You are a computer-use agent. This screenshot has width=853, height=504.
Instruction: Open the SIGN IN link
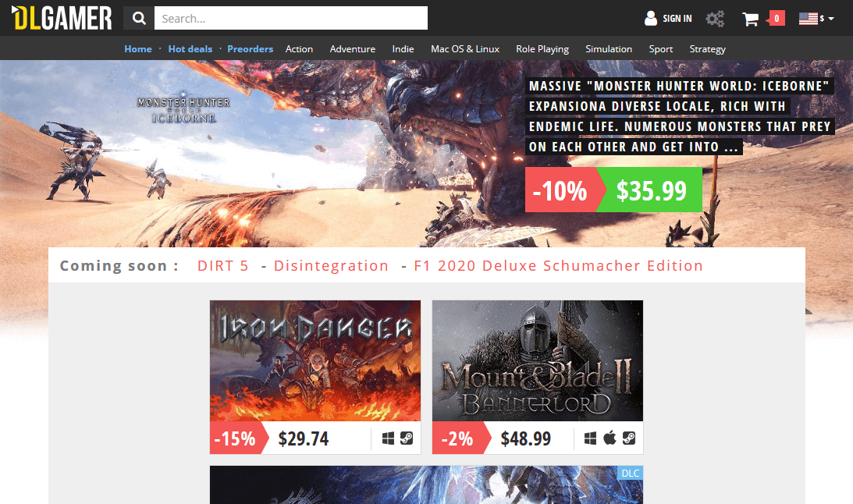coord(677,19)
